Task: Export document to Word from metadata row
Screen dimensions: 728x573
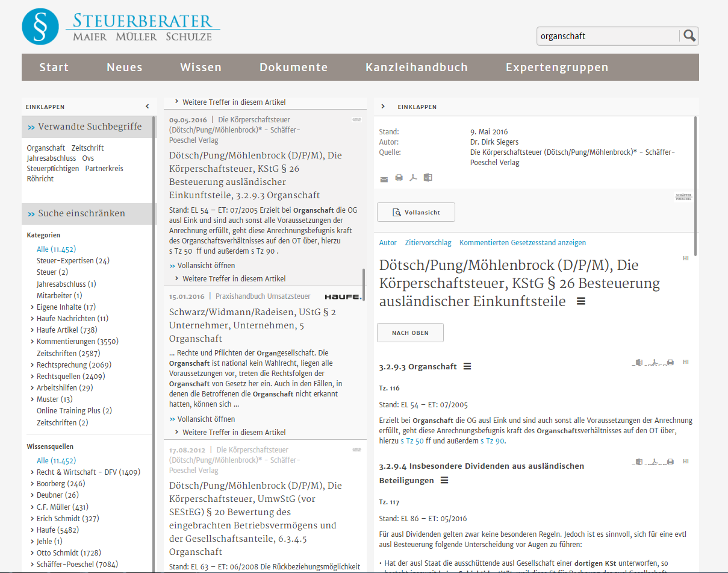Action: point(428,178)
